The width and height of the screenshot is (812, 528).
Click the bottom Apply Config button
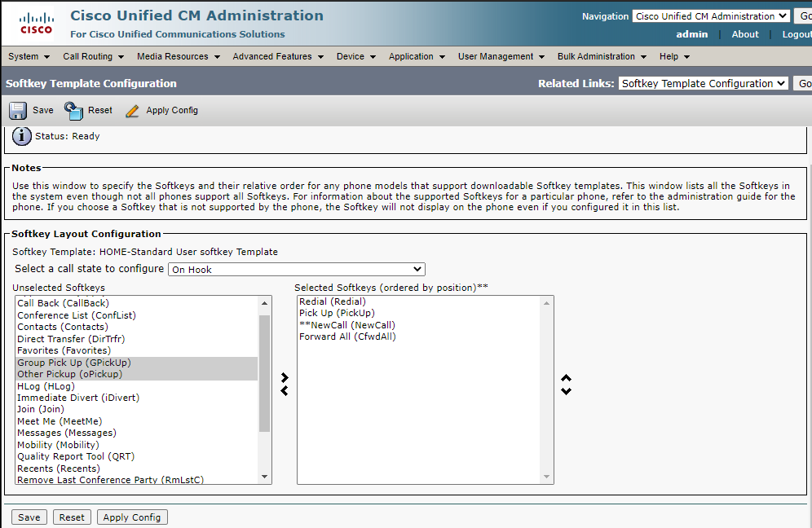click(x=131, y=517)
